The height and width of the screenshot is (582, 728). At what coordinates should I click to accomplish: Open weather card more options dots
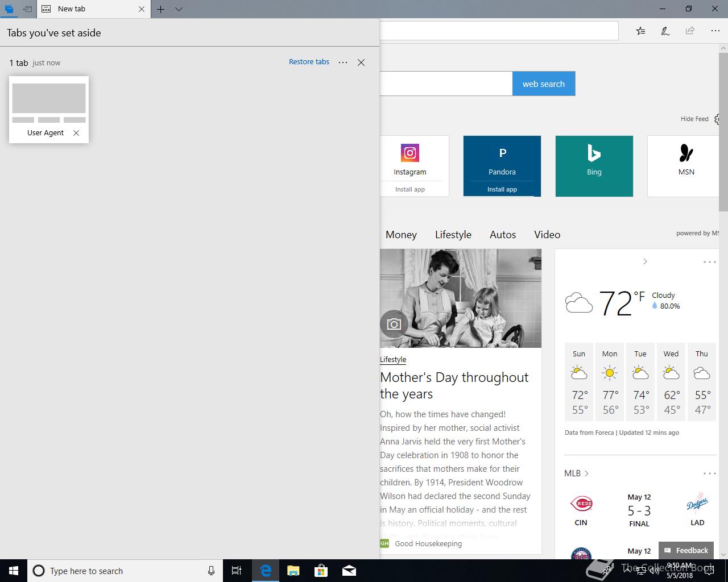[x=710, y=262]
